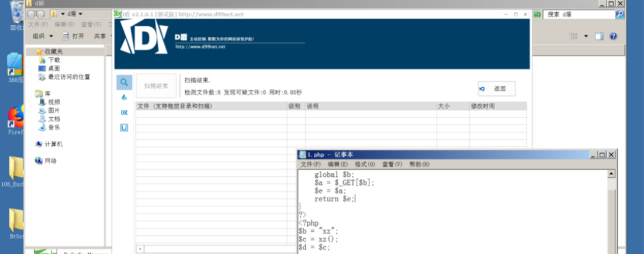Viewport: 644px width, 254px height.
Task: Click the line '$a = $_GET[$b];' in Notepad
Action: [x=344, y=183]
